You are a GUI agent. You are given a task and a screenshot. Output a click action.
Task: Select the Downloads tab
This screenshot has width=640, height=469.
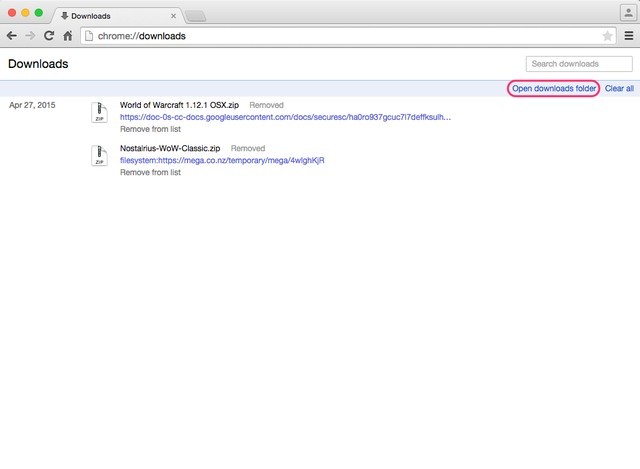pos(116,16)
